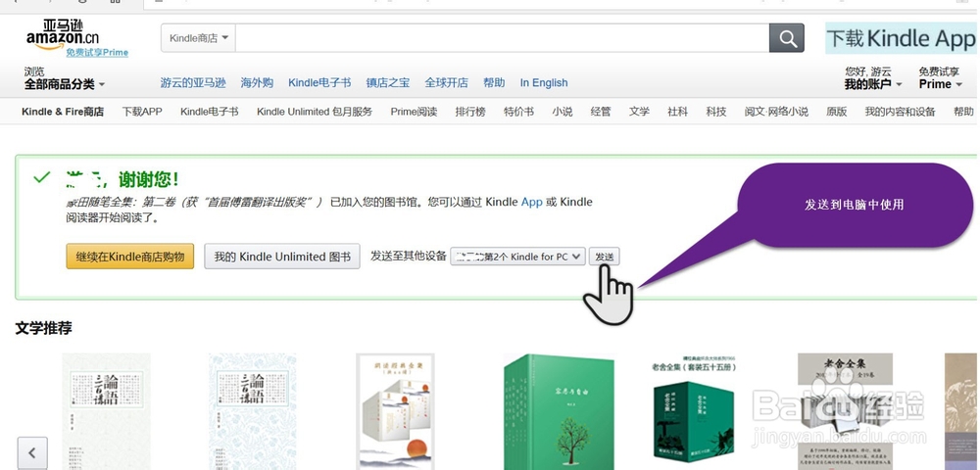Open Prime阅读 tab
Viewport: 980px width, 470px height.
pos(414,112)
